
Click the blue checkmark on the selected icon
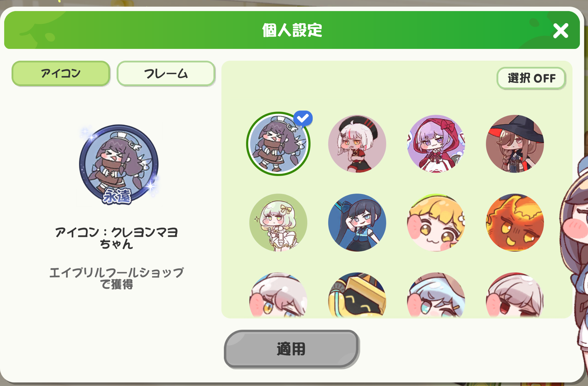[x=303, y=119]
